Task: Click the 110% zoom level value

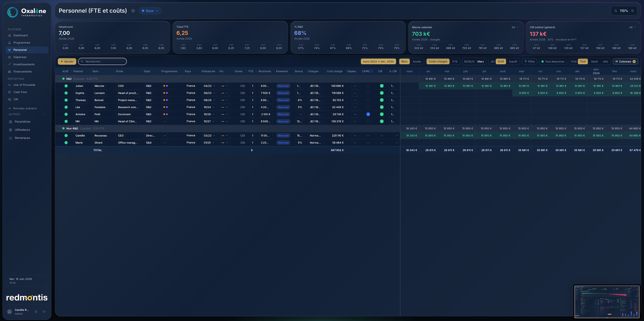Action: (624, 11)
